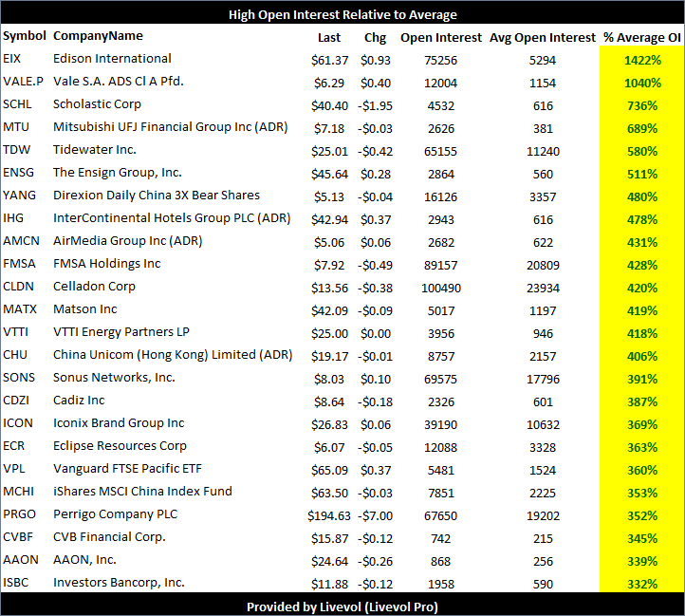Select the Scholastic Corp company name
Image resolution: width=685 pixels, height=616 pixels.
(x=97, y=104)
